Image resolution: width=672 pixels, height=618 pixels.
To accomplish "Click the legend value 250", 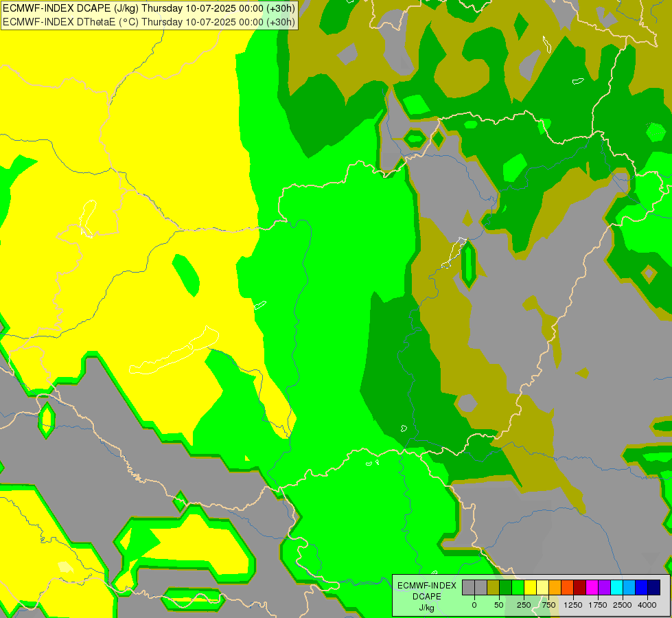I will (x=524, y=605).
